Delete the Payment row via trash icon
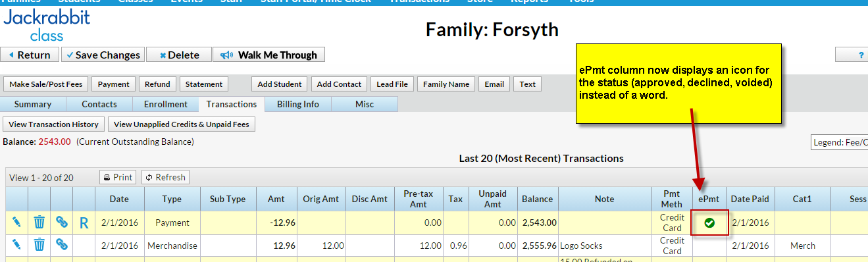 (x=39, y=223)
